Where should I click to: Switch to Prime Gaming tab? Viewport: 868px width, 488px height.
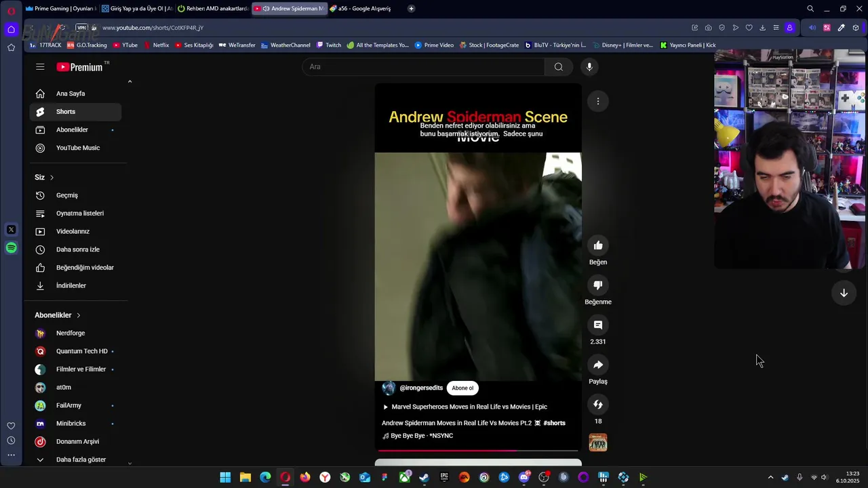pyautogui.click(x=60, y=9)
